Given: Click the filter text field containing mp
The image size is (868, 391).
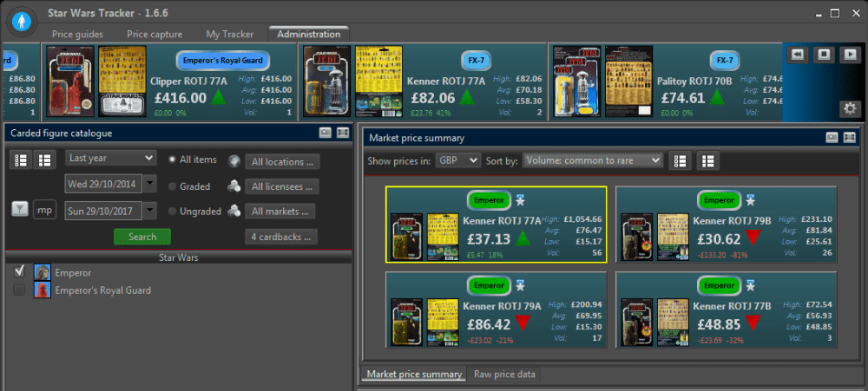Looking at the screenshot, I should click(x=44, y=210).
